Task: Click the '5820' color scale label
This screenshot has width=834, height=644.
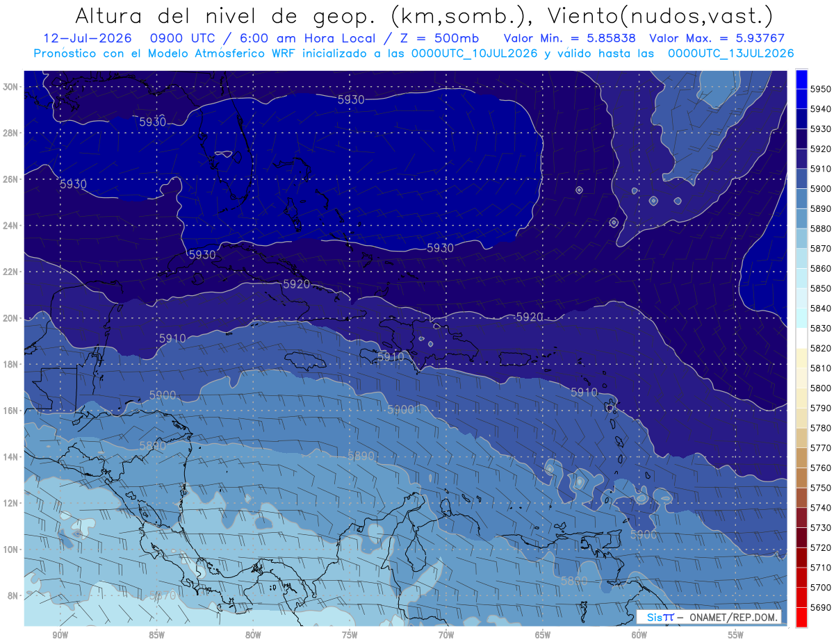Action: tap(820, 348)
